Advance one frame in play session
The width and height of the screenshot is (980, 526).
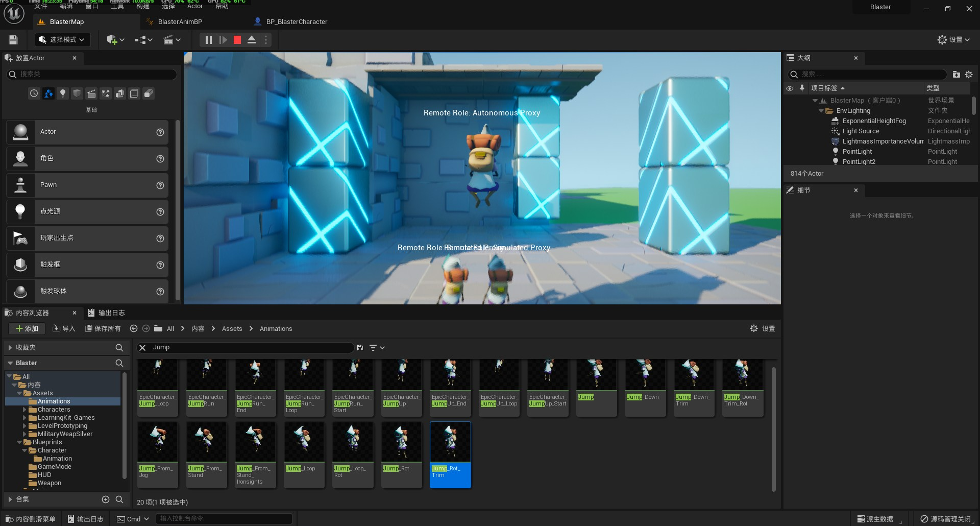coord(223,40)
